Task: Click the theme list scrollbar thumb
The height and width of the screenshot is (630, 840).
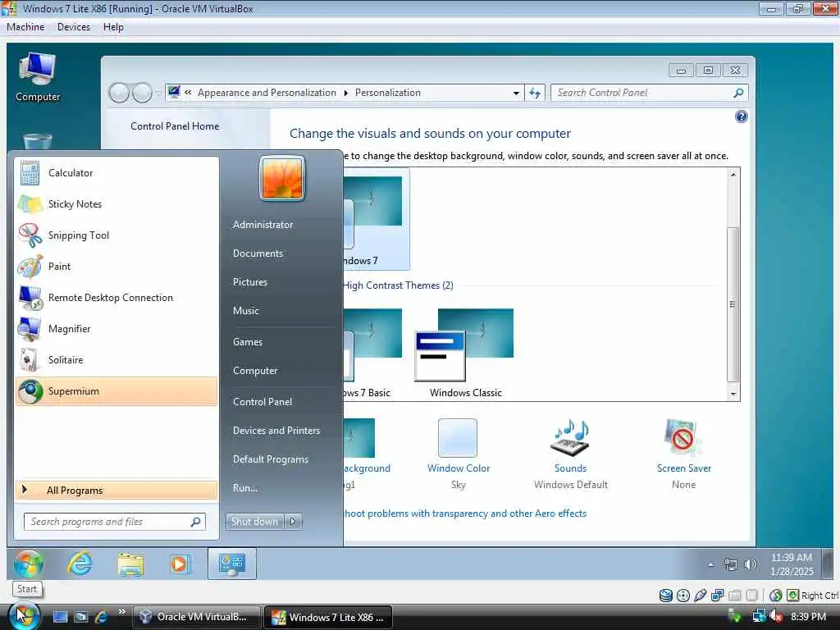Action: pos(733,304)
